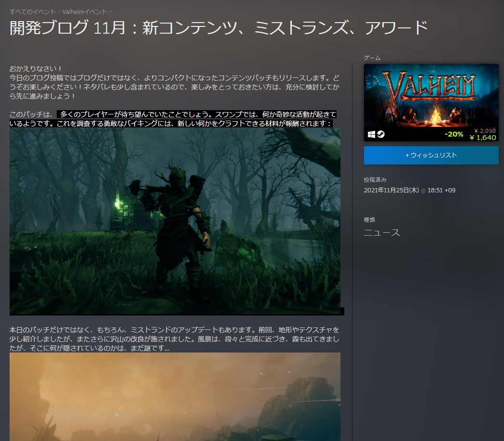Click the -20% discount badge

(454, 134)
